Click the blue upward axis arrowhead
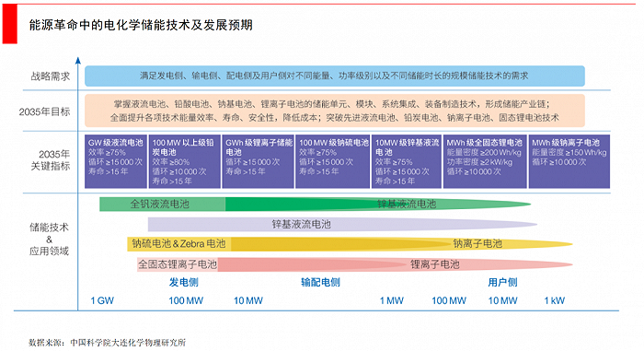The height and width of the screenshot is (351, 644). (78, 61)
